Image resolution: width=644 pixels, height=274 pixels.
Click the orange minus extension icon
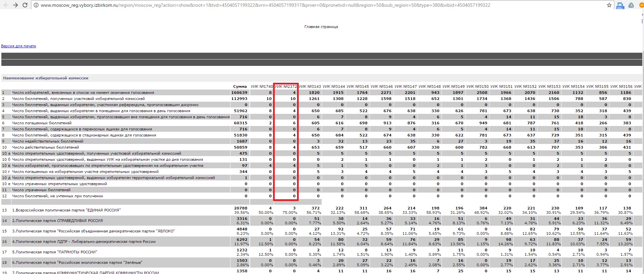coord(641,5)
